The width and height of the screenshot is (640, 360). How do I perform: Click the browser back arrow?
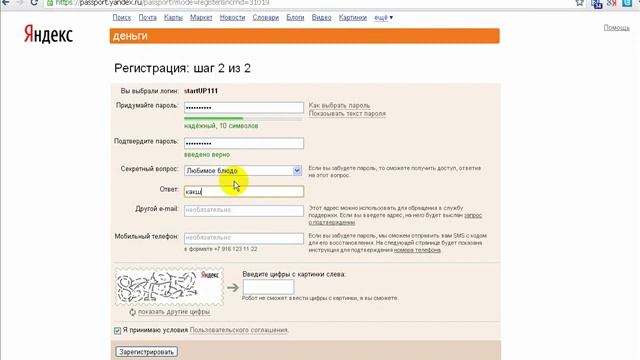[6, 2]
